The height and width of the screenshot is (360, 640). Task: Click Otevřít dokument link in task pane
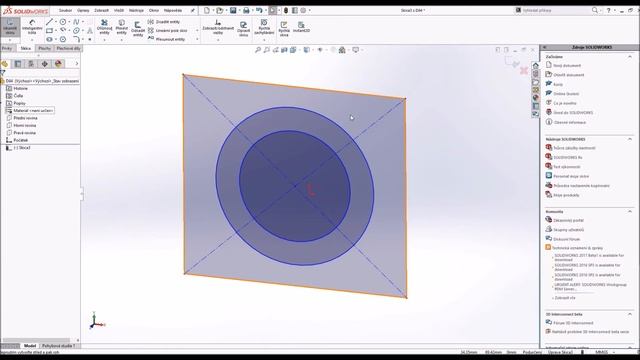click(x=569, y=75)
